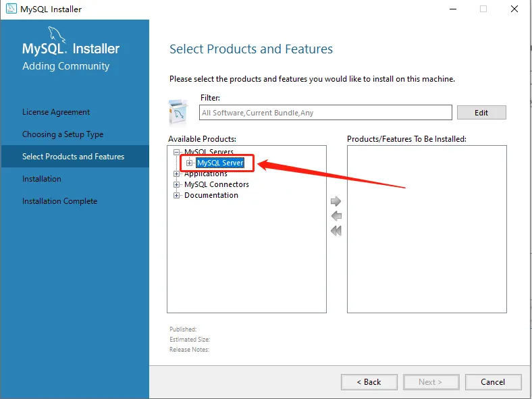Select MySQL Server in Available Products
The height and width of the screenshot is (399, 532).
coord(220,163)
